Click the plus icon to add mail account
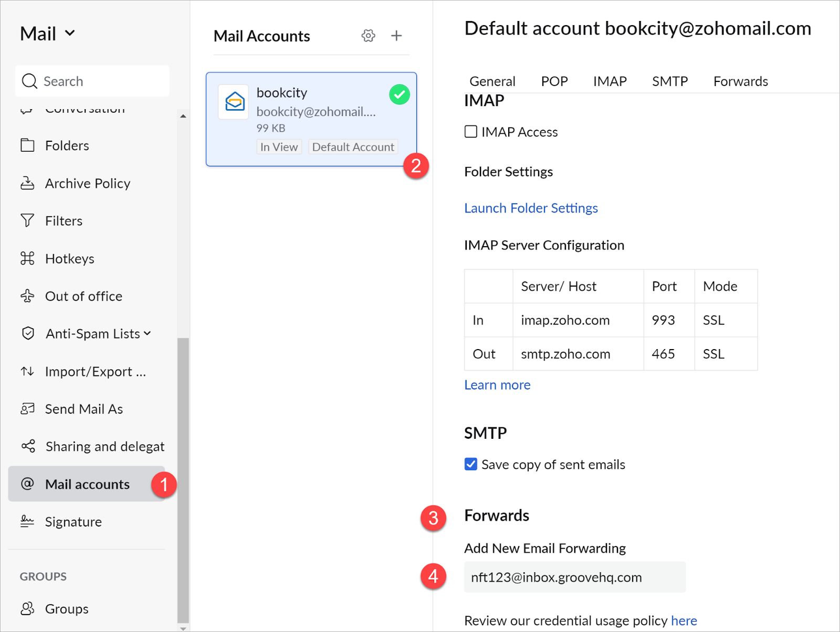The height and width of the screenshot is (632, 840). click(x=396, y=36)
